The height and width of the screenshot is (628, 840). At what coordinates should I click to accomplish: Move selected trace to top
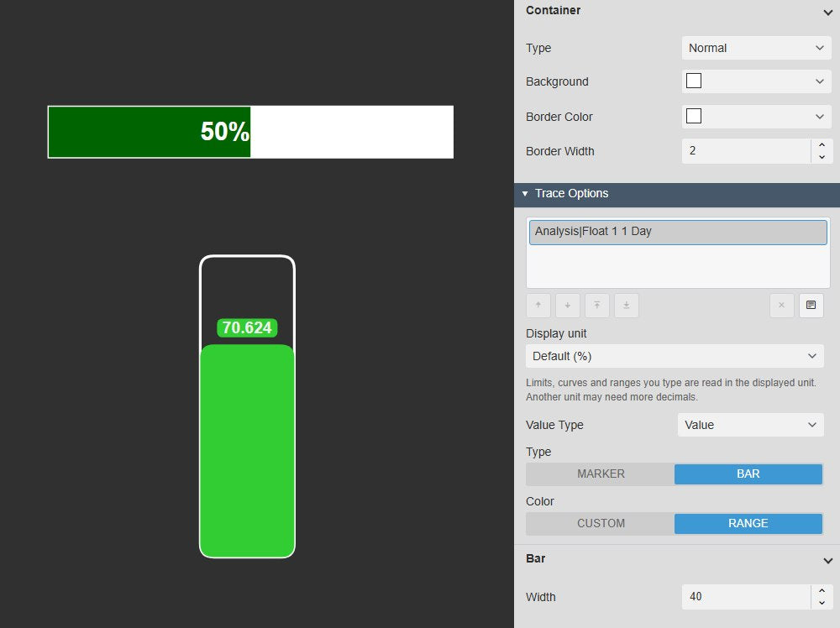click(596, 305)
